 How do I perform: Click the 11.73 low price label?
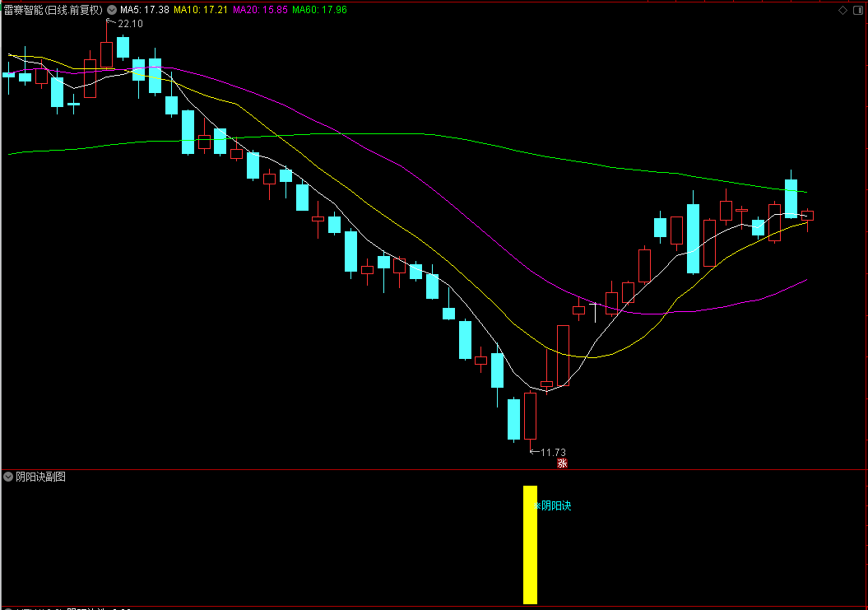[x=553, y=453]
